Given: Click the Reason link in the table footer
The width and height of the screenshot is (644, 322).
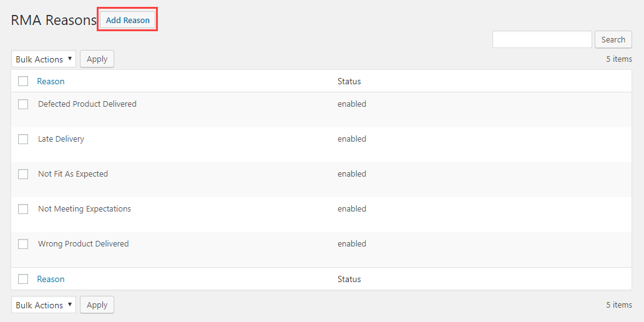Looking at the screenshot, I should (x=51, y=279).
